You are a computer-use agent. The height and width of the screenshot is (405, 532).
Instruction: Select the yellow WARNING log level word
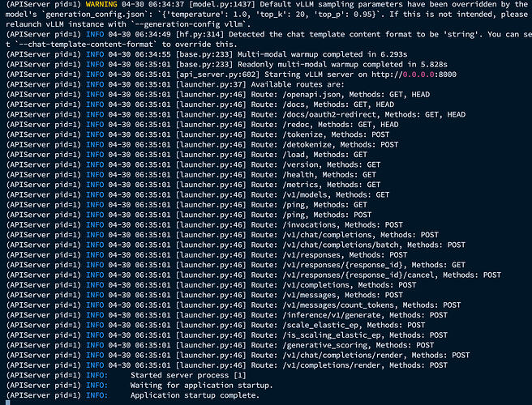point(101,4)
